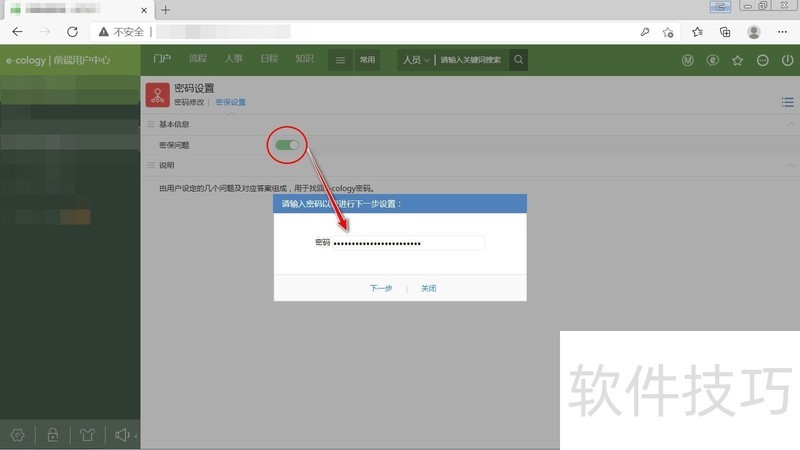
Task: Click the lock icon in sidebar footer
Action: click(53, 435)
